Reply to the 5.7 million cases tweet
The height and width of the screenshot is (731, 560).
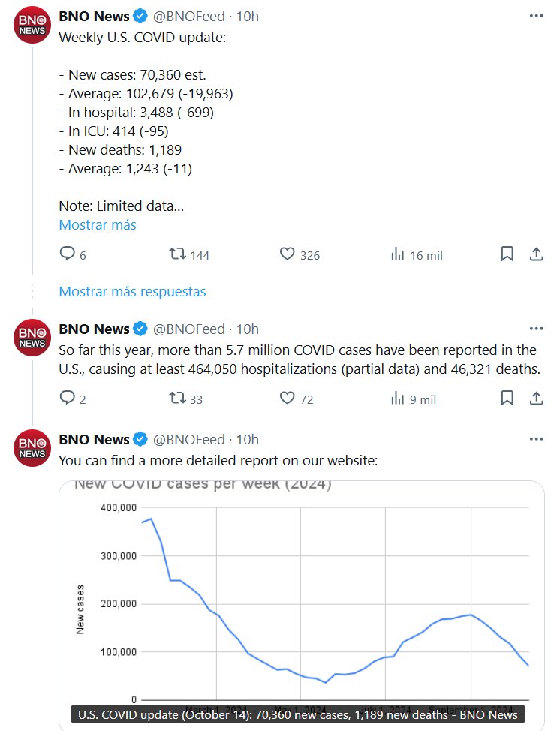click(67, 399)
